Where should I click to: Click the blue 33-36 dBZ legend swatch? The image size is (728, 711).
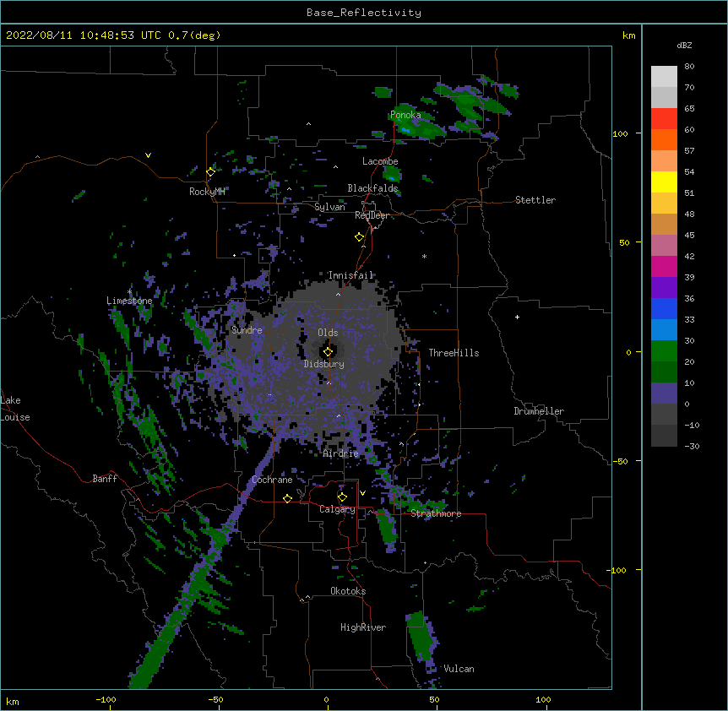(x=664, y=308)
